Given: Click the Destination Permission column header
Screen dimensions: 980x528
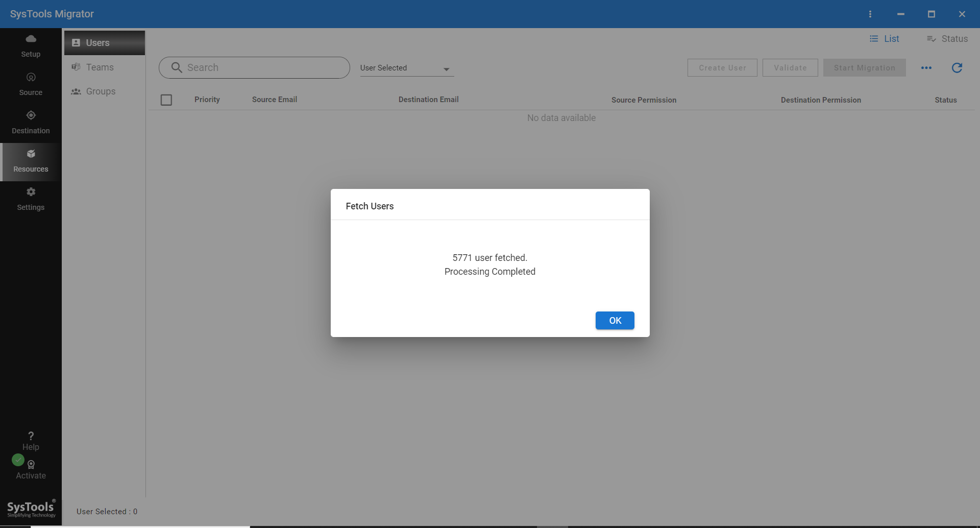Looking at the screenshot, I should coord(821,100).
